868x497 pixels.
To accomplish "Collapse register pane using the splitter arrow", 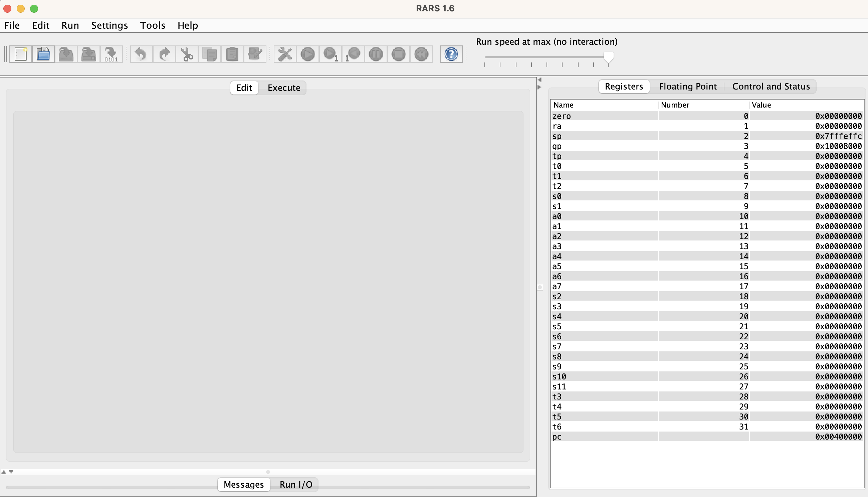I will click(539, 87).
